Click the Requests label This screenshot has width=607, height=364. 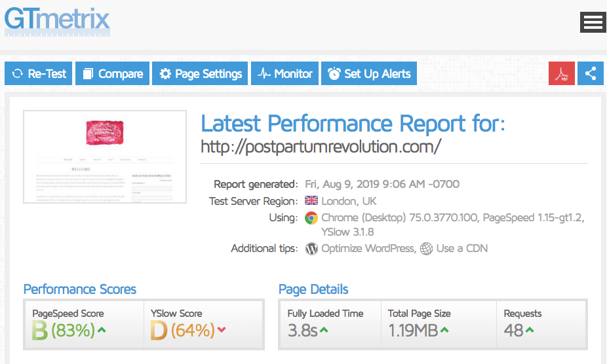(522, 314)
